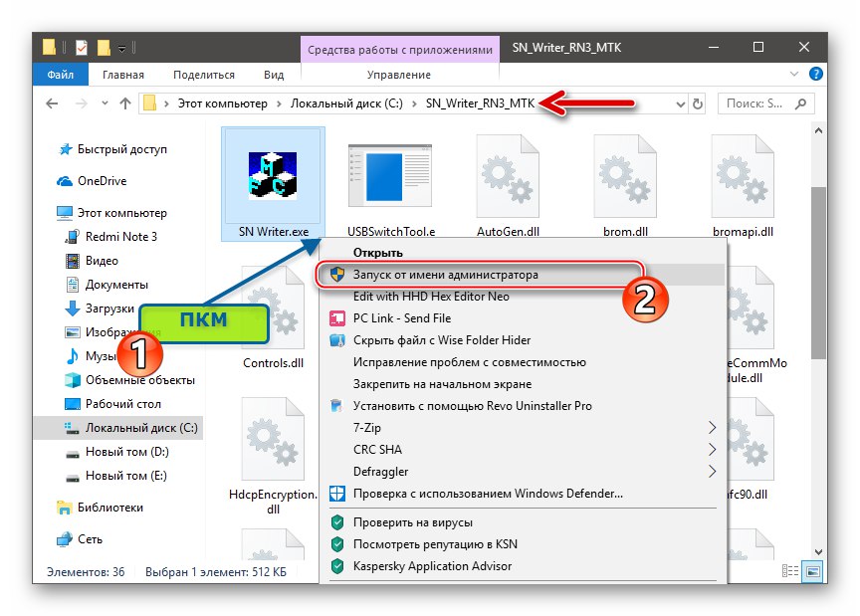Choose Открыть in the context menu
Screen dimensions: 860x616
[523, 253]
